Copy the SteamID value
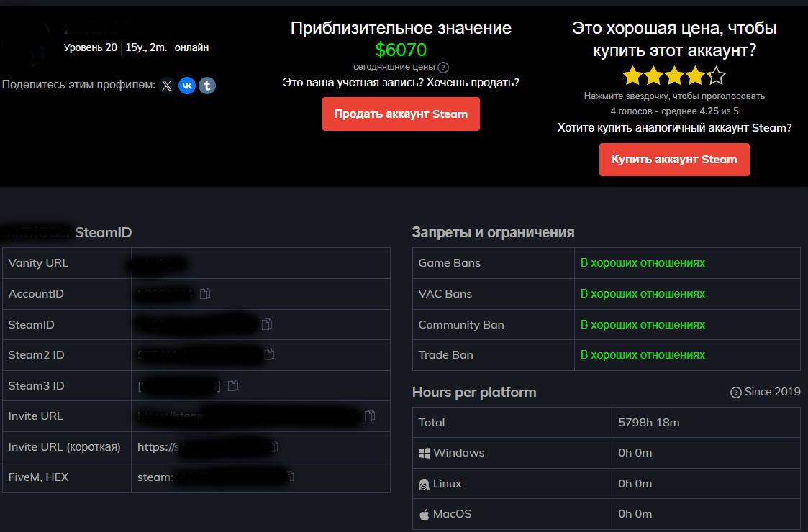Image resolution: width=808 pixels, height=532 pixels. point(267,324)
